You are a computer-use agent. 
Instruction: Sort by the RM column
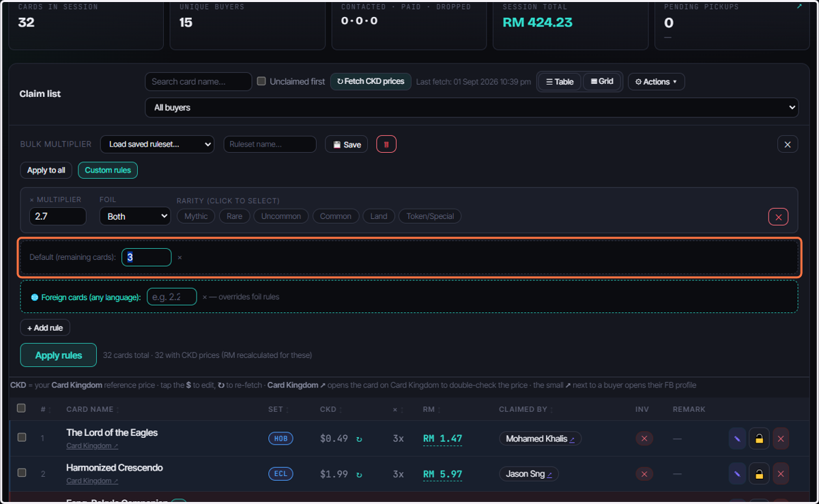[x=431, y=409]
